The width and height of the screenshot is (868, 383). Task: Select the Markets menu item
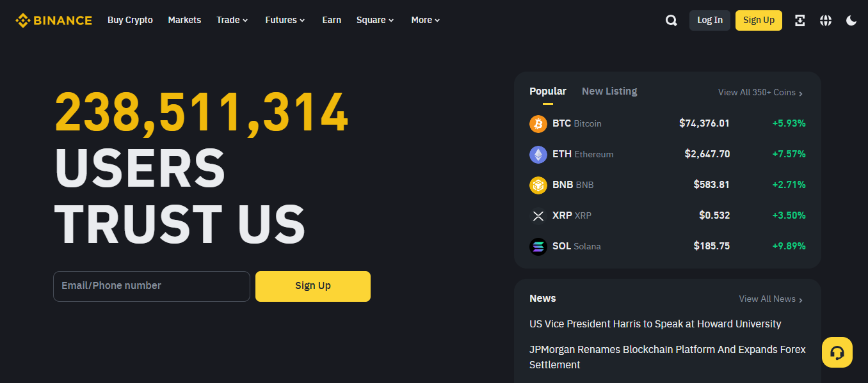pyautogui.click(x=184, y=20)
